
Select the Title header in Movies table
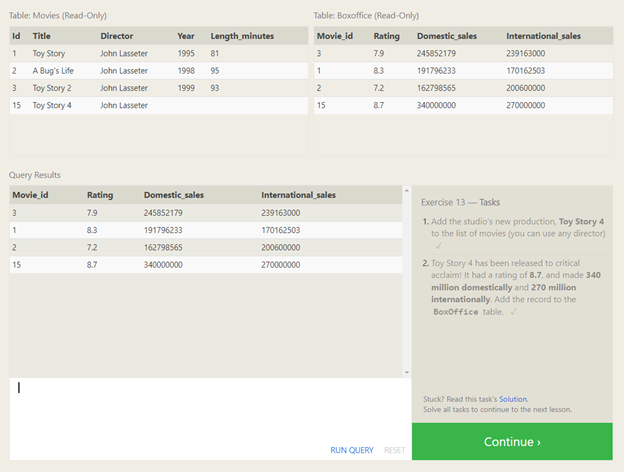pyautogui.click(x=41, y=36)
